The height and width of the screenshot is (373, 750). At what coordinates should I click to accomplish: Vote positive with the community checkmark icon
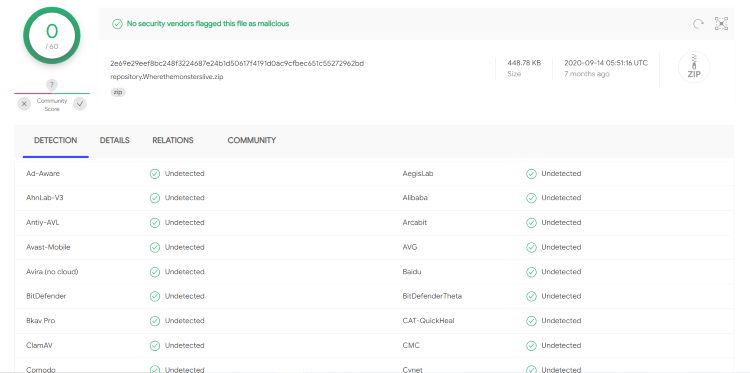pos(80,104)
